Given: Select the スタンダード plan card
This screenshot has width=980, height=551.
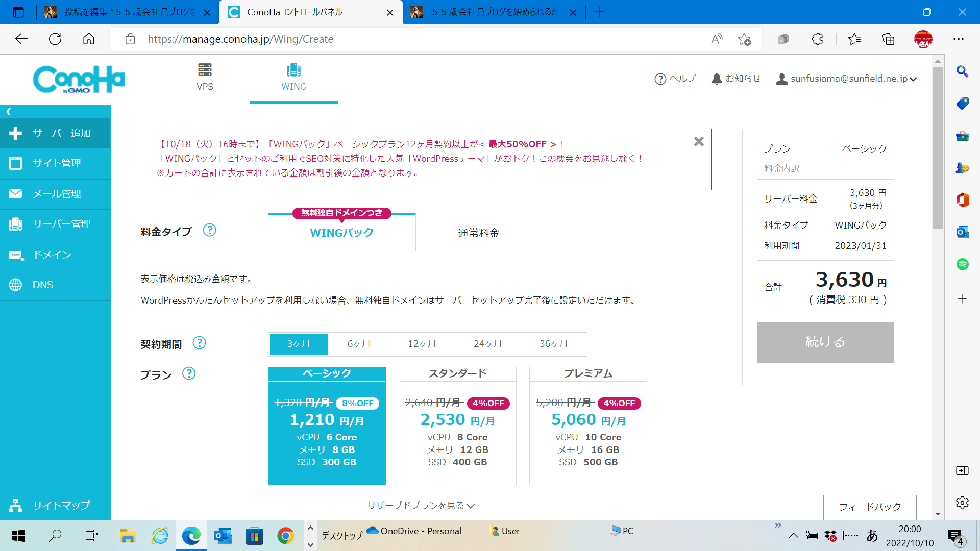Looking at the screenshot, I should click(x=457, y=425).
